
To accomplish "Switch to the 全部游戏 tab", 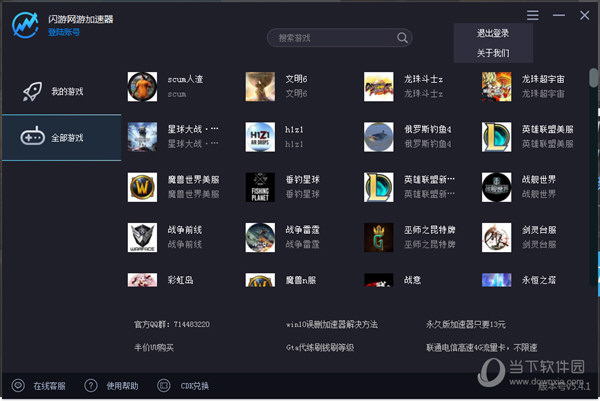I will point(62,138).
